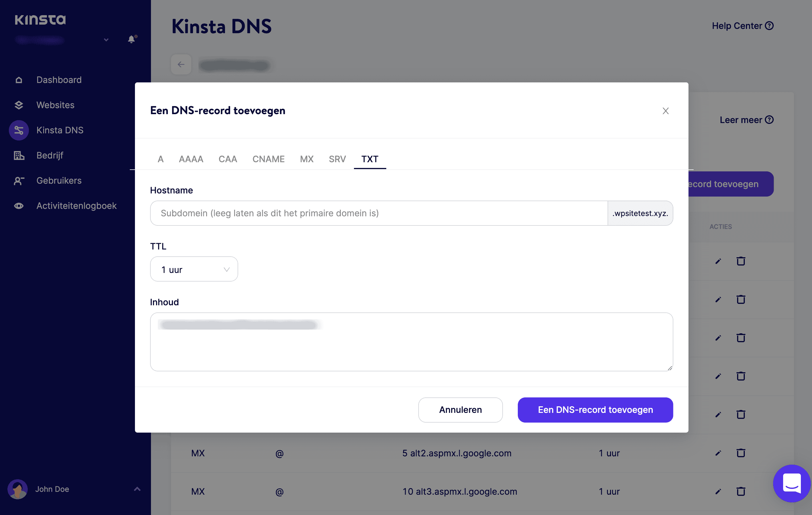Open the notifications bell
This screenshot has width=812, height=515.
tap(132, 39)
